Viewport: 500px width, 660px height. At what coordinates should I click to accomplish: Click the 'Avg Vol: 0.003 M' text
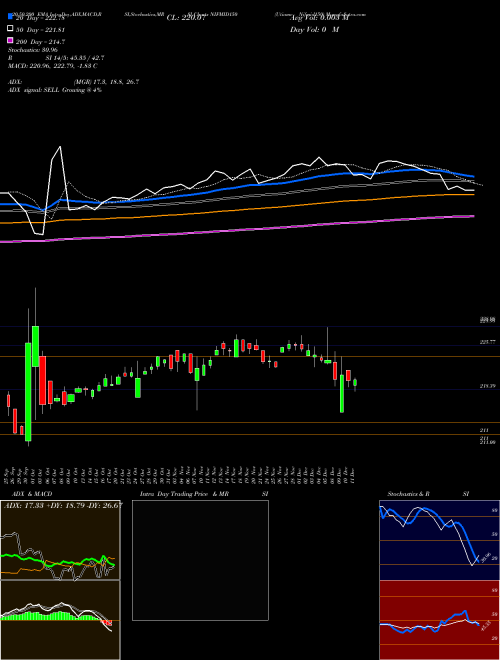pos(319,18)
